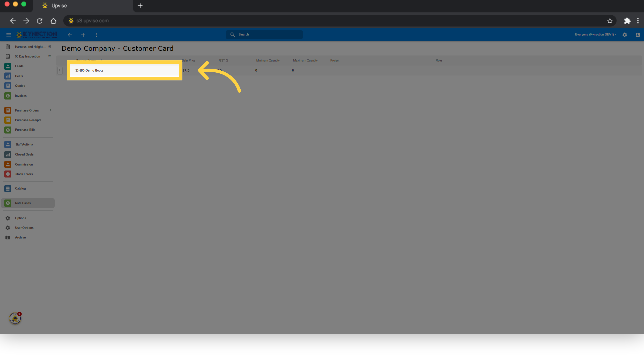Click the plus icon to add item
The height and width of the screenshot is (362, 644).
[83, 35]
